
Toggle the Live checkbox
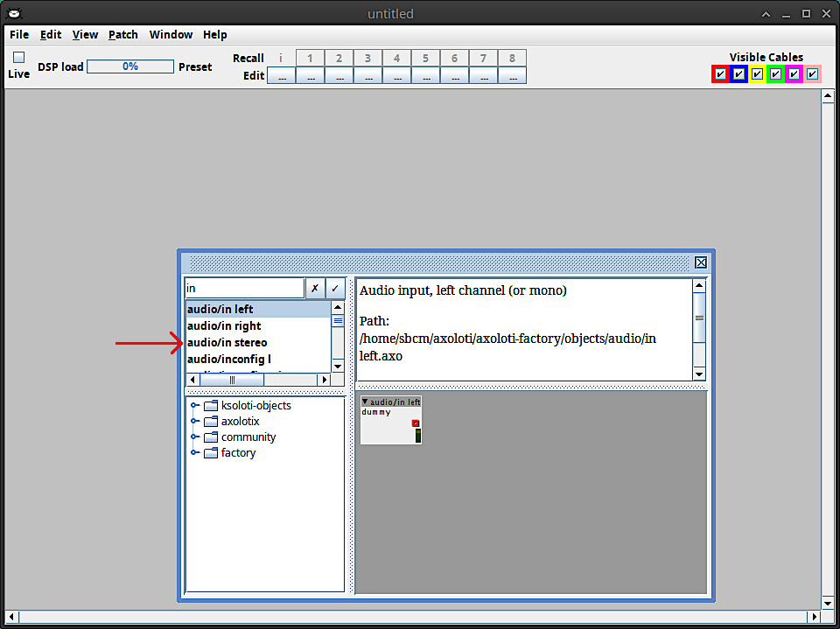click(x=18, y=58)
